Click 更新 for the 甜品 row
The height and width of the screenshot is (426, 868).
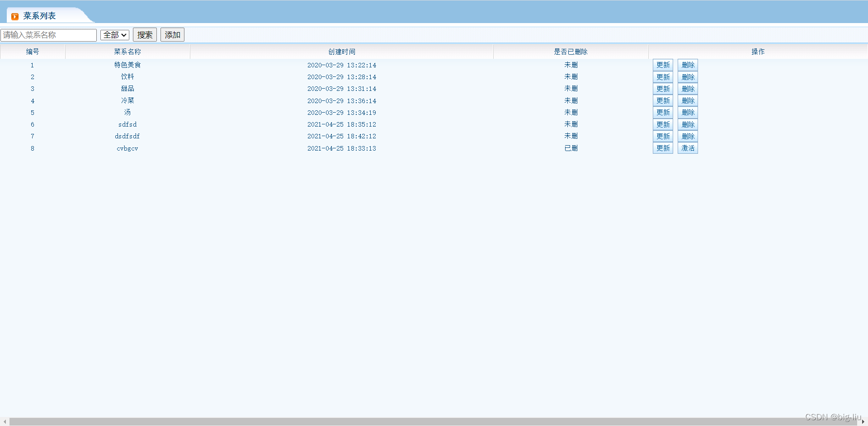[663, 89]
